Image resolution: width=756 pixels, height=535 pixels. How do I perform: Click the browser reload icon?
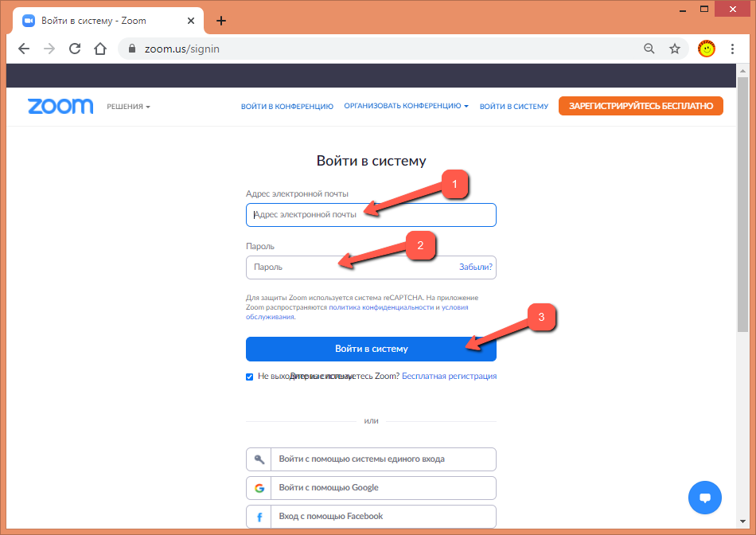75,49
